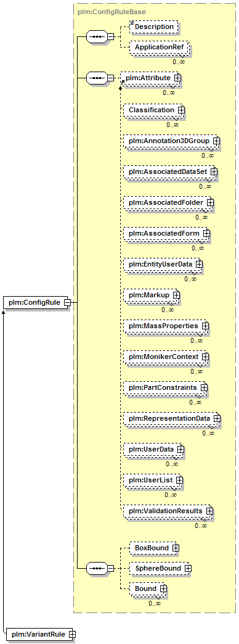Collapse the sequence compositor before BoxBound
This screenshot has height=644, width=239.
click(x=110, y=568)
